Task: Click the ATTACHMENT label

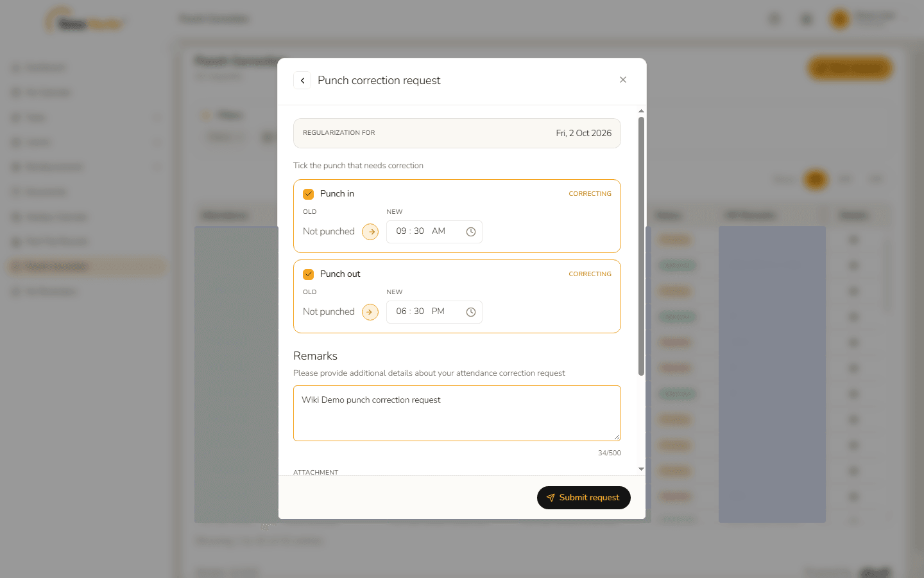Action: tap(316, 472)
